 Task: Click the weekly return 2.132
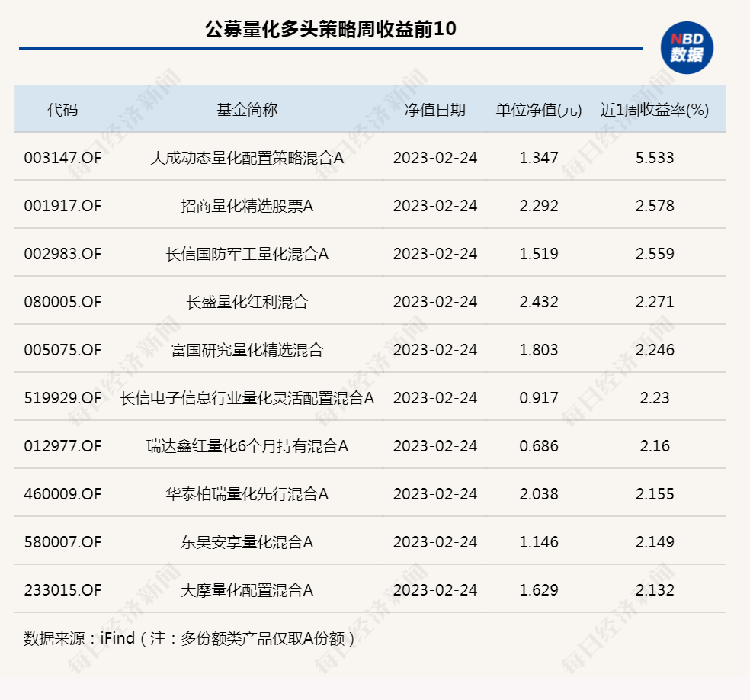655,590
